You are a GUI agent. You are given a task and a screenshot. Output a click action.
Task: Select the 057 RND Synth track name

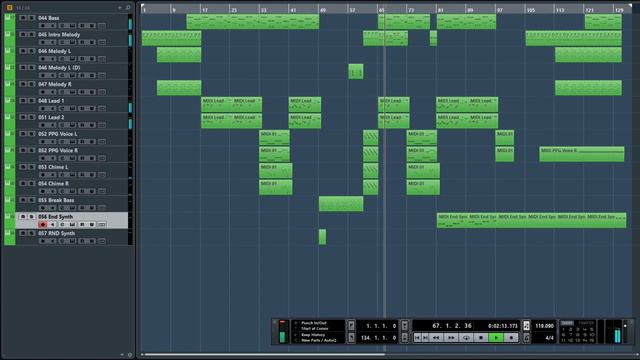56,233
